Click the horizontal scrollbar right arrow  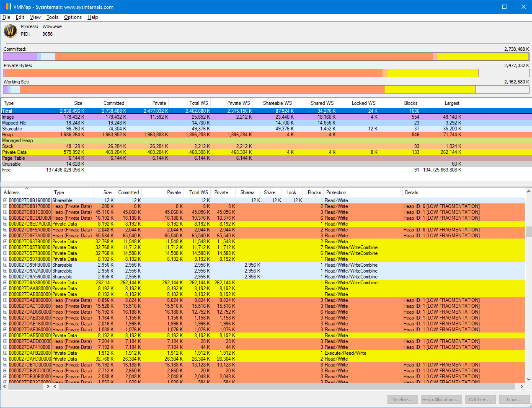[522, 387]
